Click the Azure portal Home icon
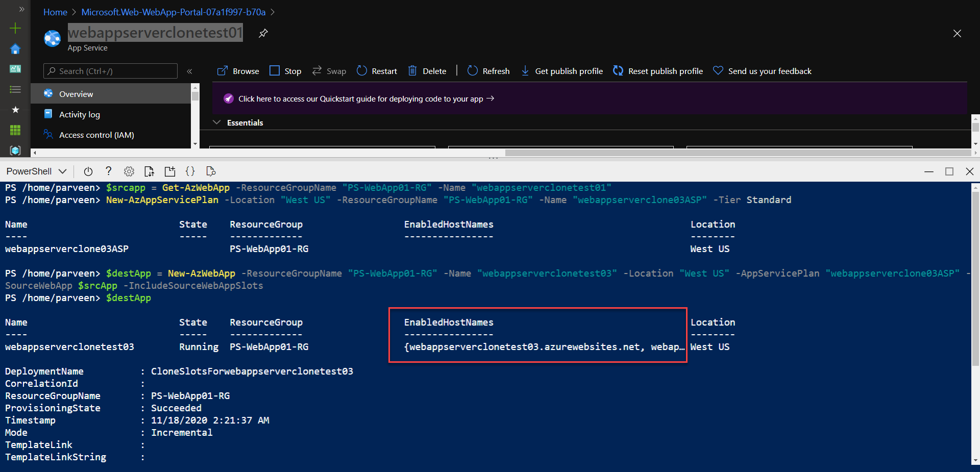The image size is (980, 472). 15,49
